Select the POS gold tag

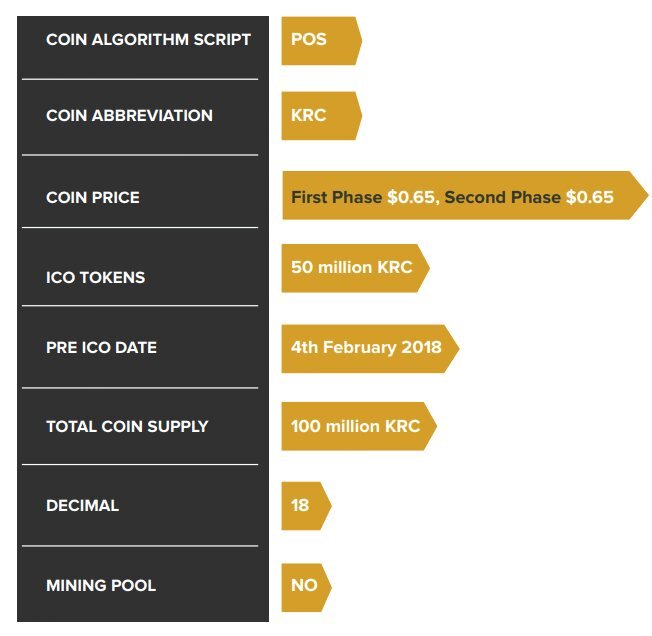pyautogui.click(x=321, y=41)
